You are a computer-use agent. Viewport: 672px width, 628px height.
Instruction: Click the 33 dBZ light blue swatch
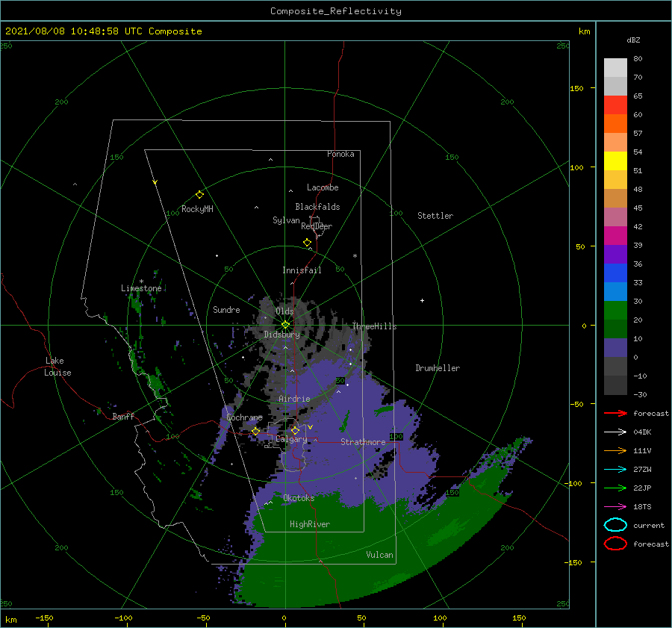pos(615,291)
